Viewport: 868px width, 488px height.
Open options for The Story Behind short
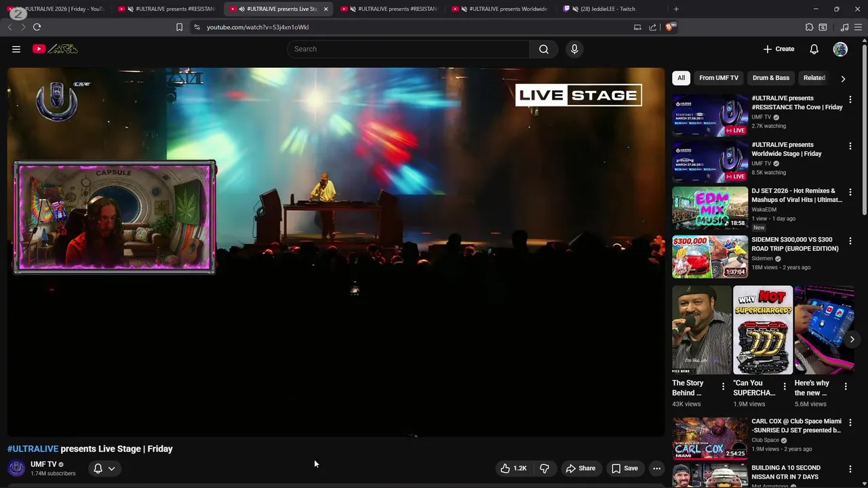(x=723, y=386)
